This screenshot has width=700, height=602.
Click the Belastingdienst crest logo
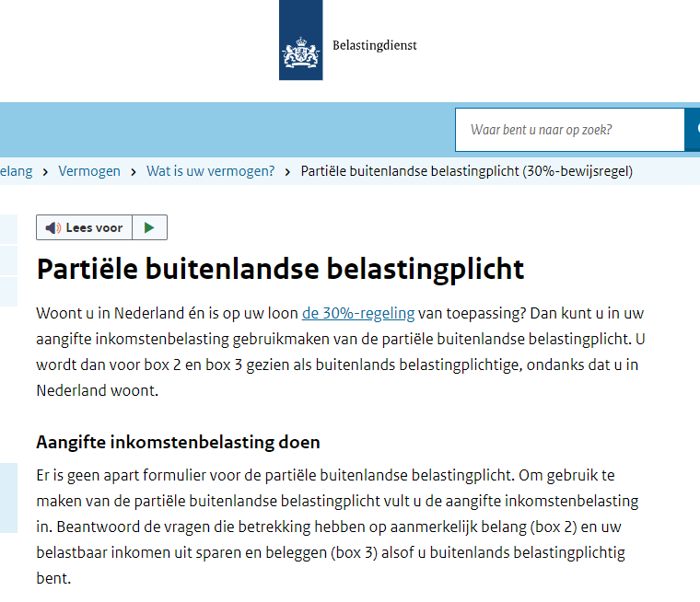click(301, 41)
